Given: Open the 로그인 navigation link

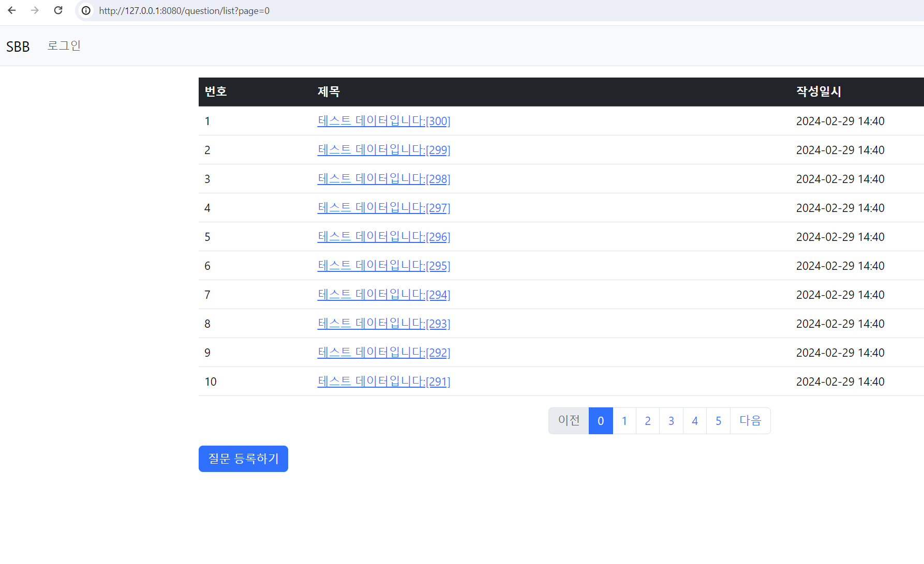Looking at the screenshot, I should [64, 45].
